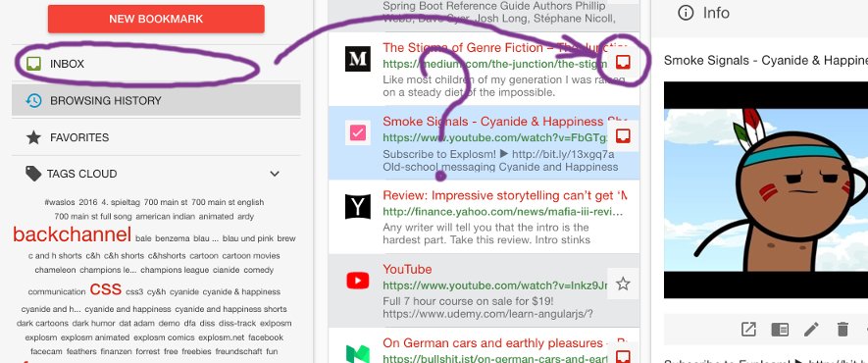Click the youtube.com/watch?v=lnkz9J URL

tap(495, 285)
